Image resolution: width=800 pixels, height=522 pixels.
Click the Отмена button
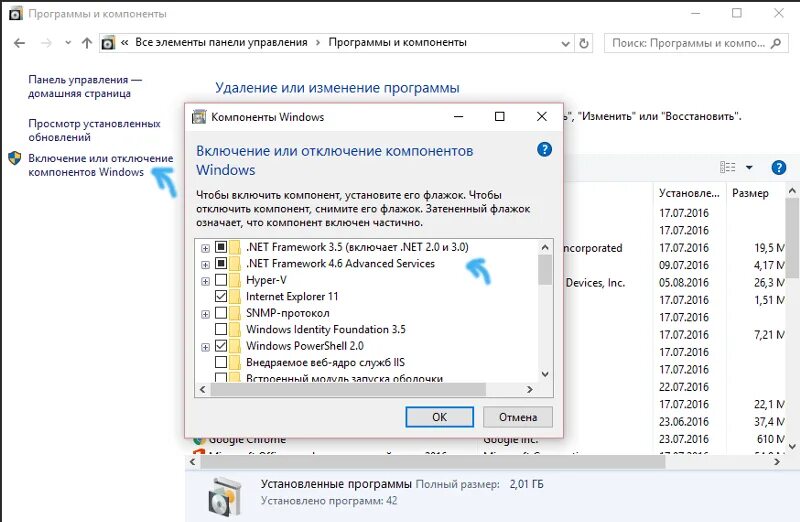click(518, 417)
